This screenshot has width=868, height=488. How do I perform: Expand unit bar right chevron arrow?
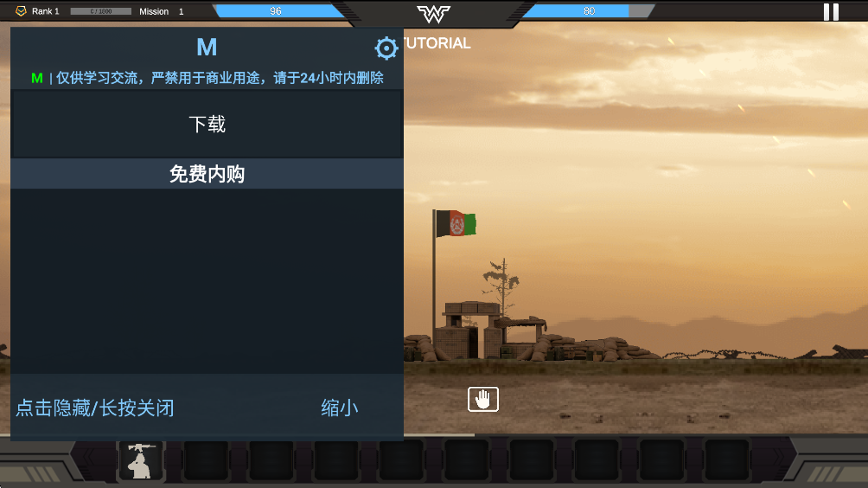click(778, 458)
